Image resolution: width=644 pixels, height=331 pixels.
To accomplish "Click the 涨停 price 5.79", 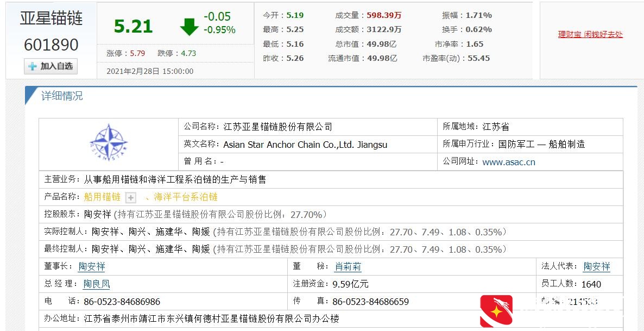I will 137,53.
